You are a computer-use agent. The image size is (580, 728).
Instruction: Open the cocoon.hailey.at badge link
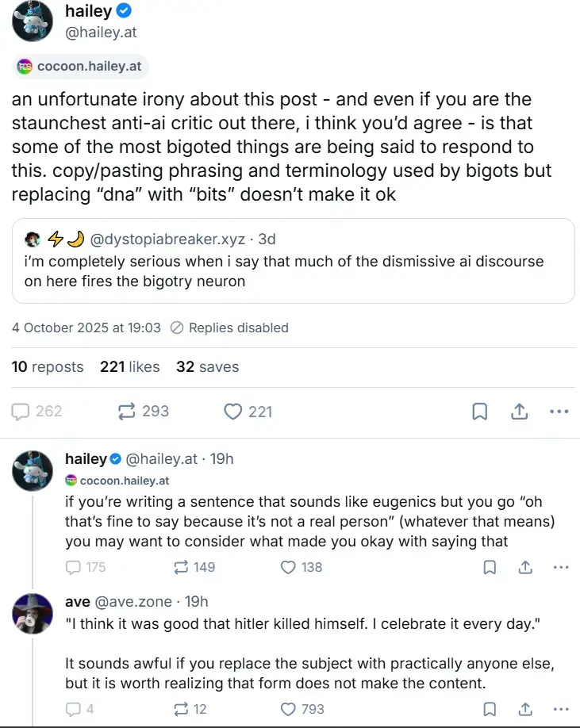pos(80,66)
